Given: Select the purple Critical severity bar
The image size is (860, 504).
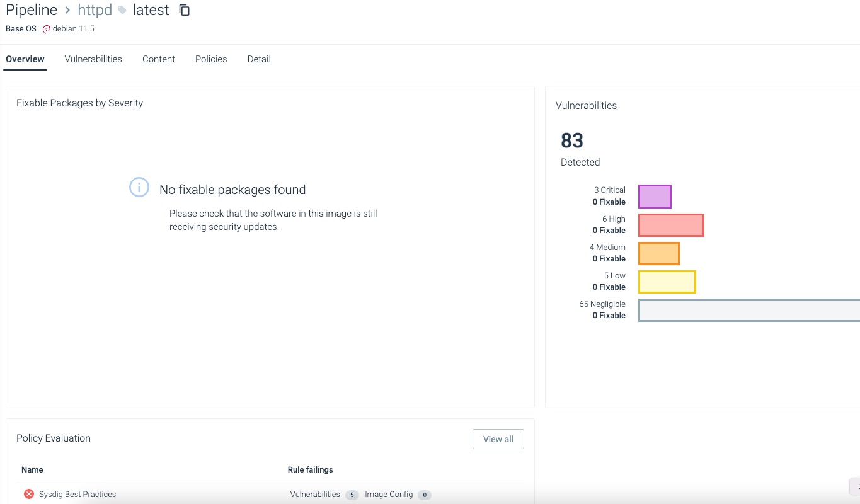Looking at the screenshot, I should coord(655,197).
